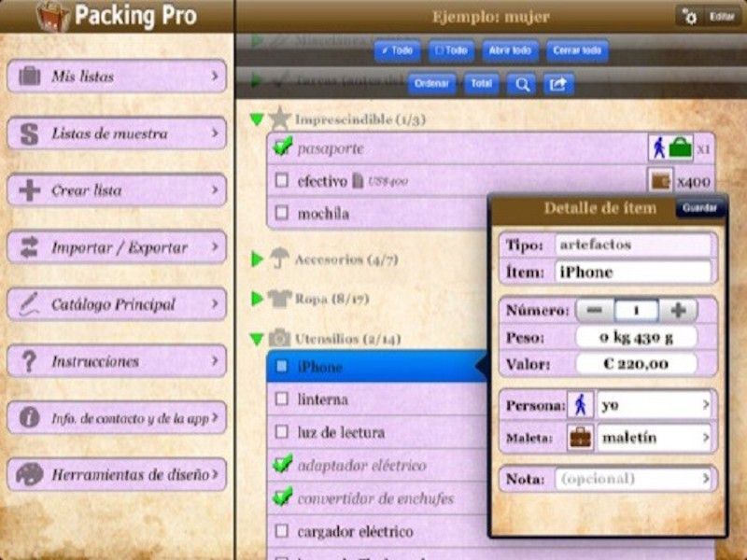Open Mis listas from the sidebar
This screenshot has width=747, height=560.
pyautogui.click(x=116, y=77)
